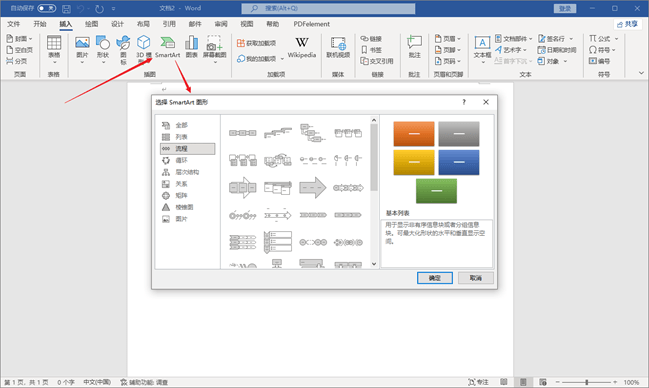Collapse the ribbon with the chevron
The width and height of the screenshot is (649, 388).
pos(641,73)
